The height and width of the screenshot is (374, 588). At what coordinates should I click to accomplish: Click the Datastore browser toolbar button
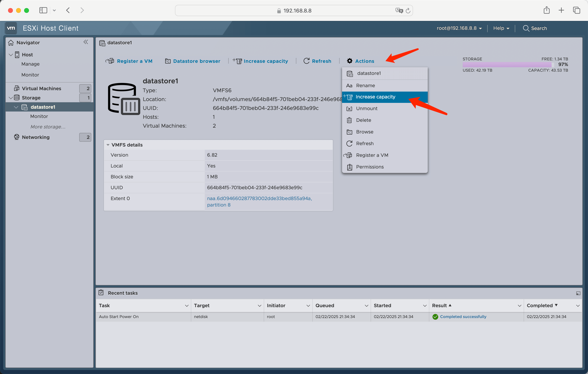[x=193, y=61]
